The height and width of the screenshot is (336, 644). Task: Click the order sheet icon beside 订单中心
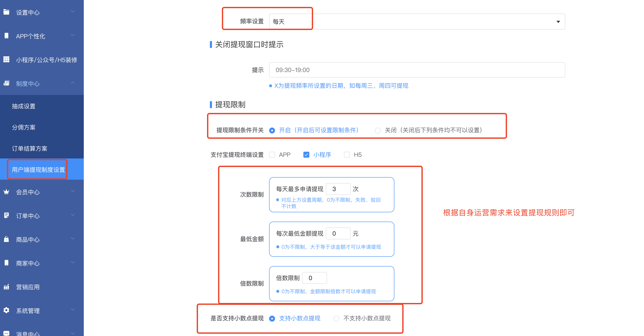(x=7, y=216)
